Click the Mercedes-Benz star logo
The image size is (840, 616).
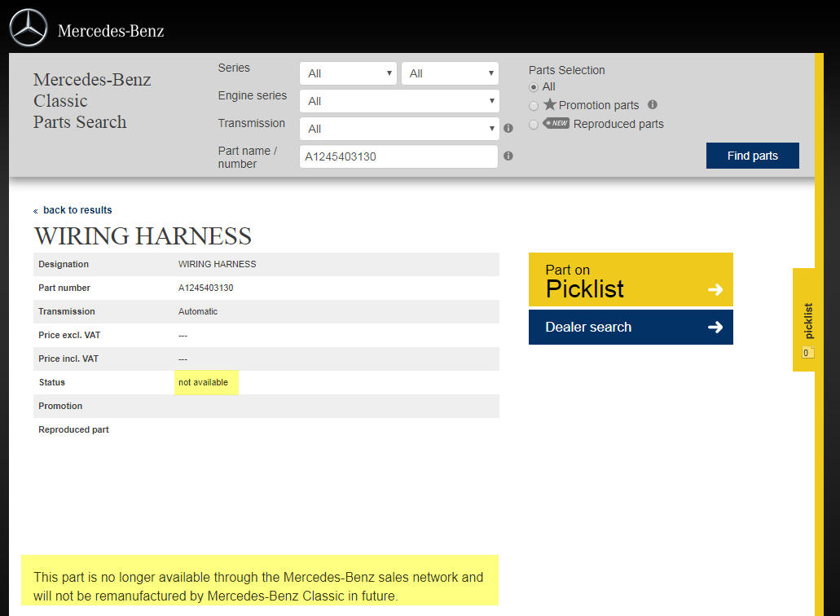coord(29,28)
